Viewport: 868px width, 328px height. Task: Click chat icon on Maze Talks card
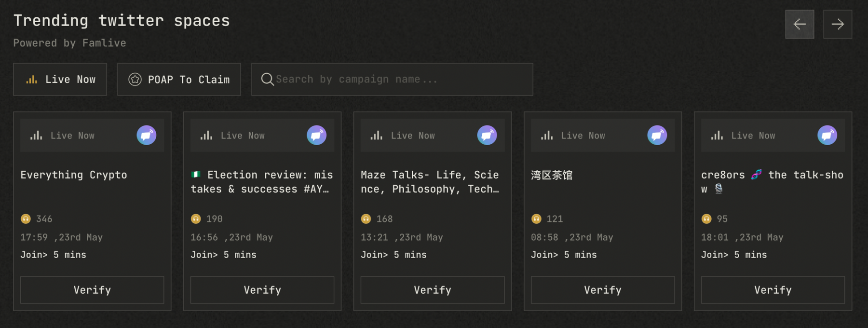point(487,136)
